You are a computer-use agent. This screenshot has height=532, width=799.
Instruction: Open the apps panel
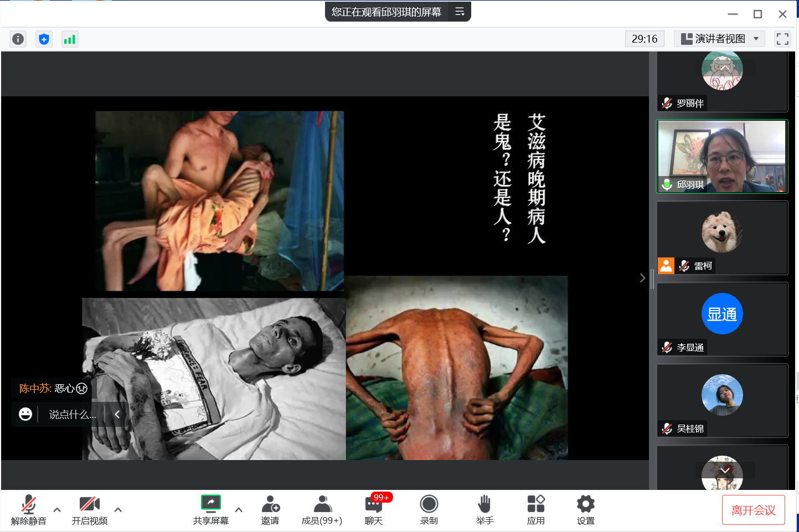click(x=535, y=510)
